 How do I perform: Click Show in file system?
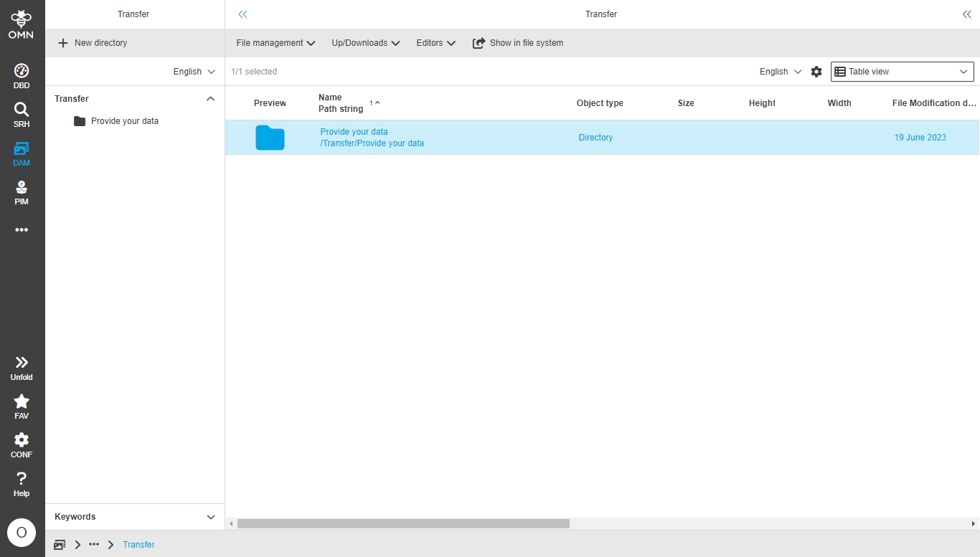pos(518,43)
